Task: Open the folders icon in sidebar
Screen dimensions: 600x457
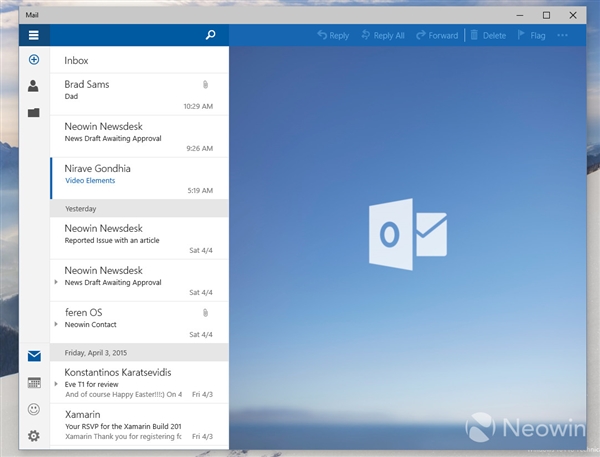Action: pos(33,113)
